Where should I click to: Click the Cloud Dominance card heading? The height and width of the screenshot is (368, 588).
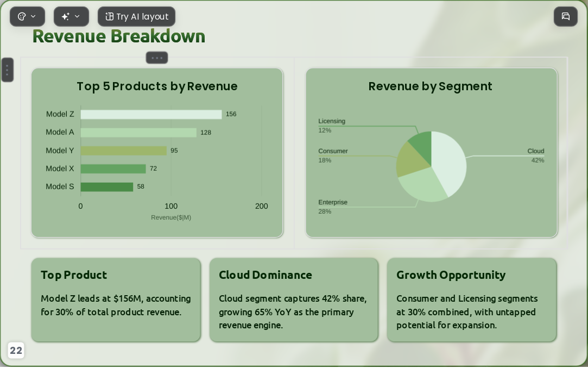click(x=265, y=275)
